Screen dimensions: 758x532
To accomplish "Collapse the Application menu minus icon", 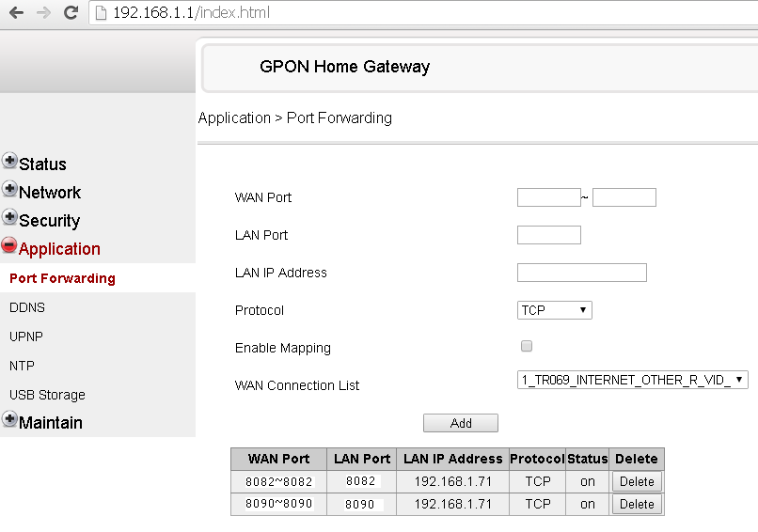I will coord(9,245).
